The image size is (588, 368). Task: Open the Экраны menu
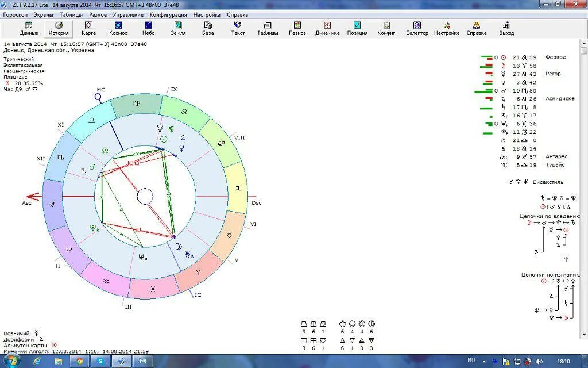pyautogui.click(x=44, y=14)
